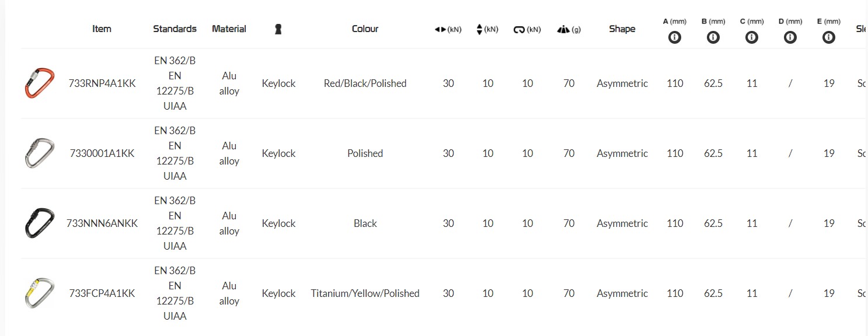This screenshot has height=336, width=868.
Task: Click the info icon under B (mm)
Action: (713, 37)
